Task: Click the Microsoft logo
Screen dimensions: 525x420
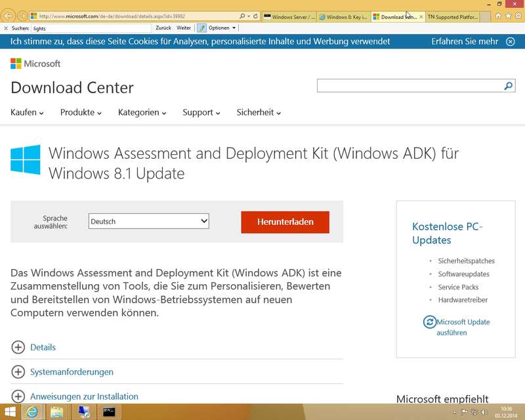Action: 35,64
